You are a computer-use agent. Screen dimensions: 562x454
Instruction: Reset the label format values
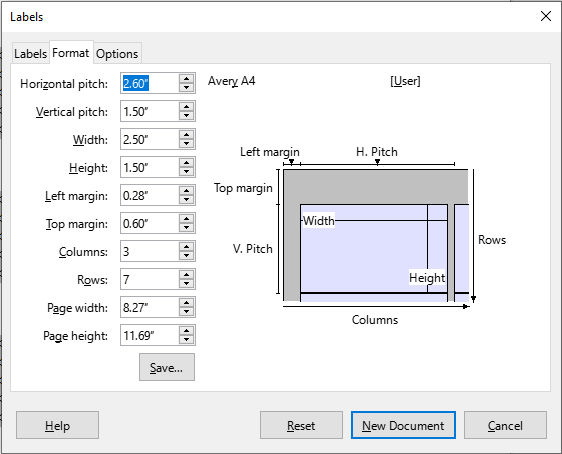pos(301,425)
